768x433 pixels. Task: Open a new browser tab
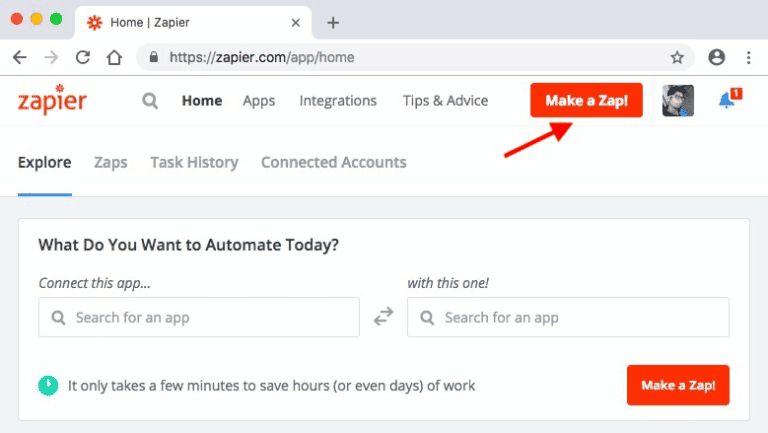333,23
